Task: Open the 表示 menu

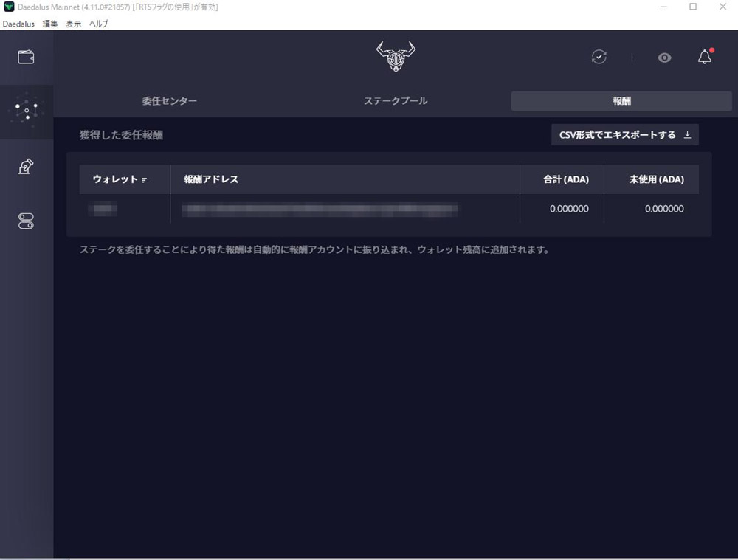Action: (x=74, y=24)
